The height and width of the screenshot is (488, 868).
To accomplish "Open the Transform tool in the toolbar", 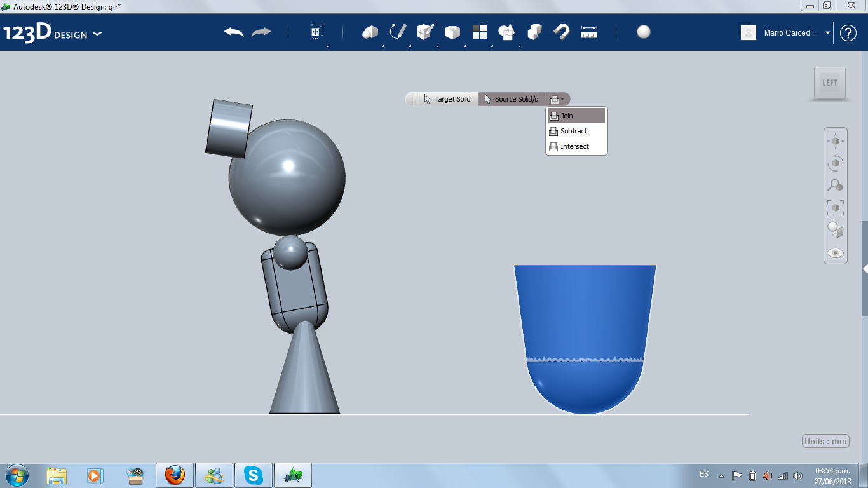I will [317, 32].
